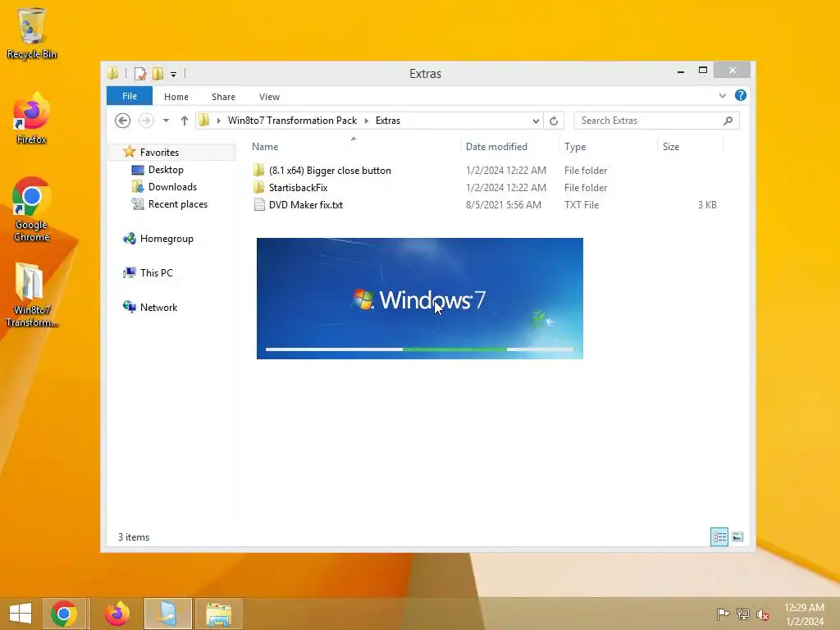840x630 pixels.
Task: Open the recent locations dropdown
Action: (x=166, y=121)
